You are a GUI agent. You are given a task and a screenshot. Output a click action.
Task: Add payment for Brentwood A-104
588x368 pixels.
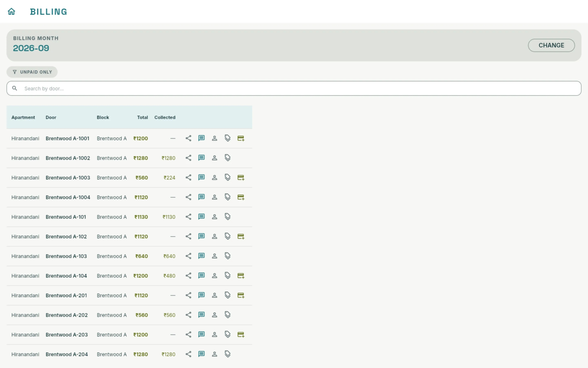click(x=241, y=276)
